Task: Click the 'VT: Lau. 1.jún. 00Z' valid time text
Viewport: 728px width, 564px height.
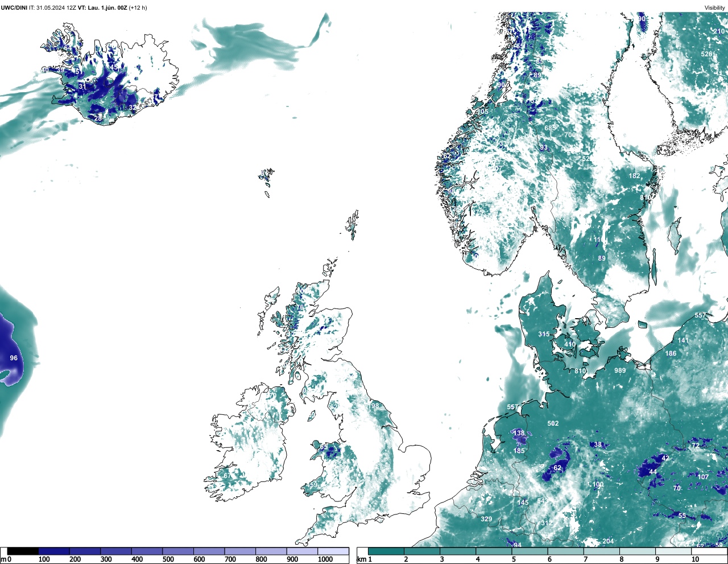Action: tap(102, 7)
